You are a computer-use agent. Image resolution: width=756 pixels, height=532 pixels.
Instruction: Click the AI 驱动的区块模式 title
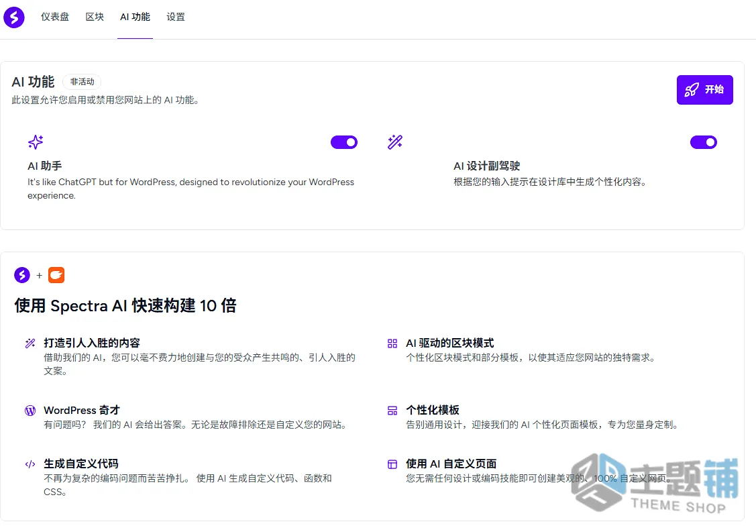click(450, 343)
